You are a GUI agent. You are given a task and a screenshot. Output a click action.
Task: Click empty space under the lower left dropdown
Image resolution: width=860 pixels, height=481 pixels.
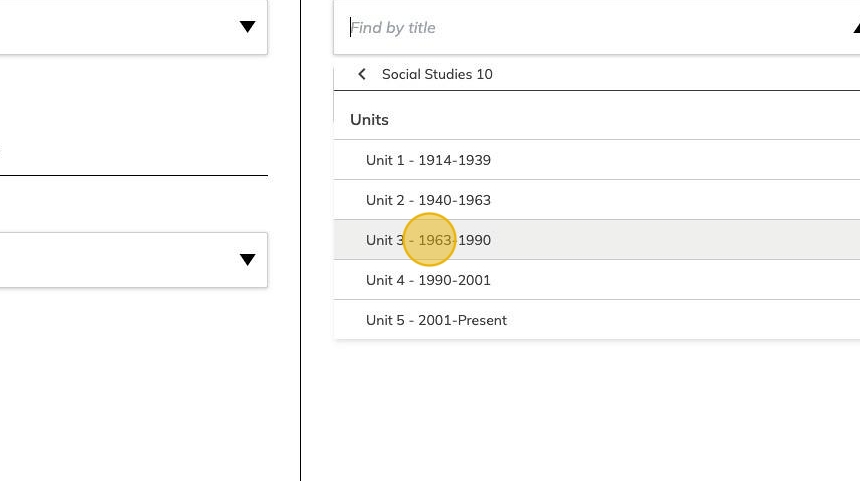[130, 380]
